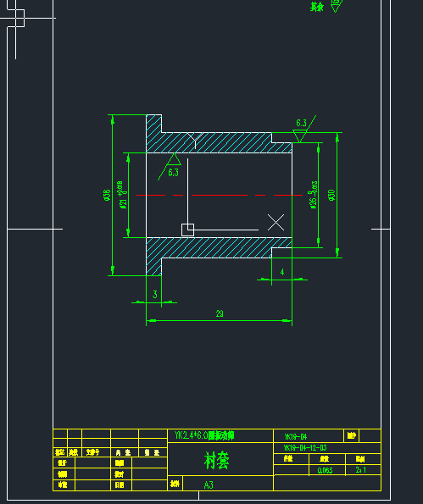Pick the bore 6.3 surface roughness symbol
Viewport: 423px width, 504px height.
[x=170, y=167]
